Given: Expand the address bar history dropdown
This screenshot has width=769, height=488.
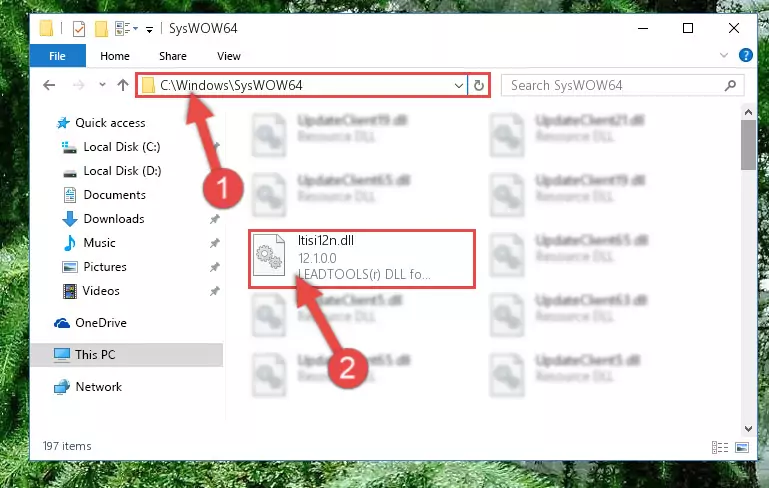Looking at the screenshot, I should pos(459,86).
